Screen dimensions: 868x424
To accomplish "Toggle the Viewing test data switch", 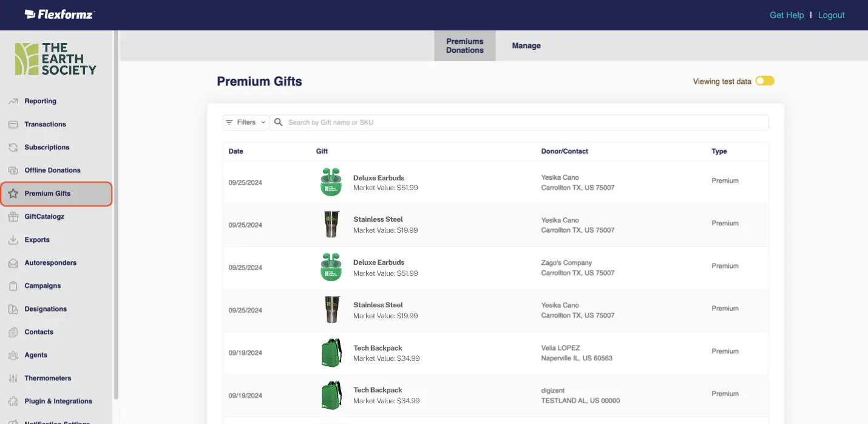I will point(765,81).
